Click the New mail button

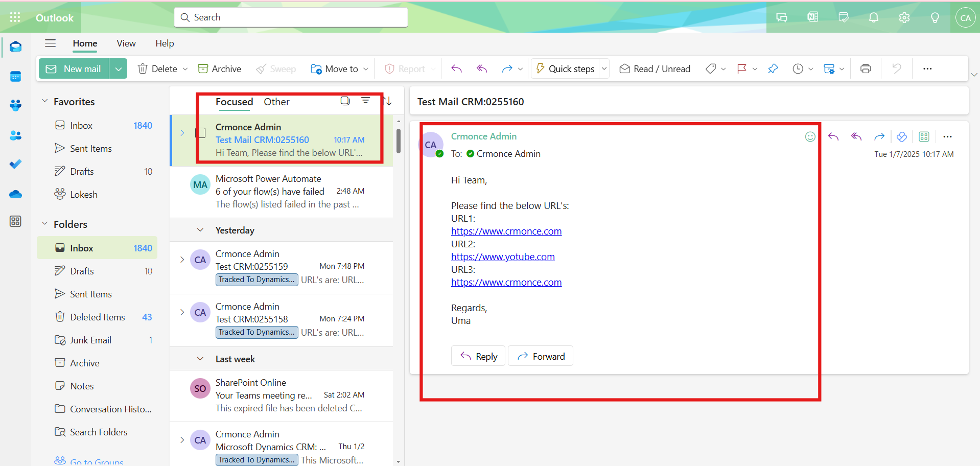(74, 68)
